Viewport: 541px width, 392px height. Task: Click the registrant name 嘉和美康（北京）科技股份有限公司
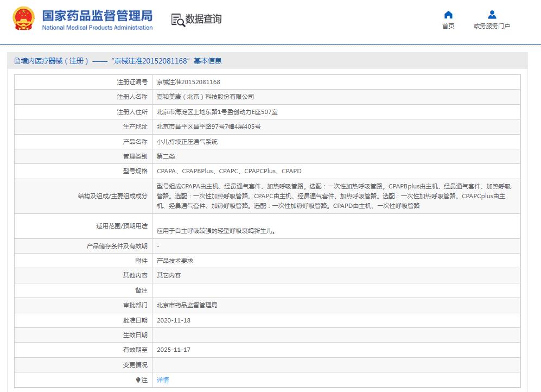coord(205,97)
